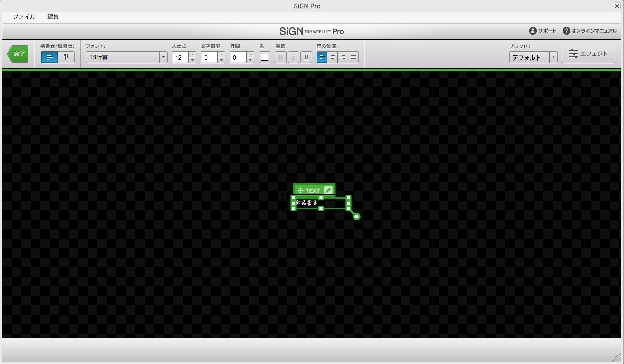Apply underline decoration to the text
Viewport: 624px width, 364px height.
point(306,57)
